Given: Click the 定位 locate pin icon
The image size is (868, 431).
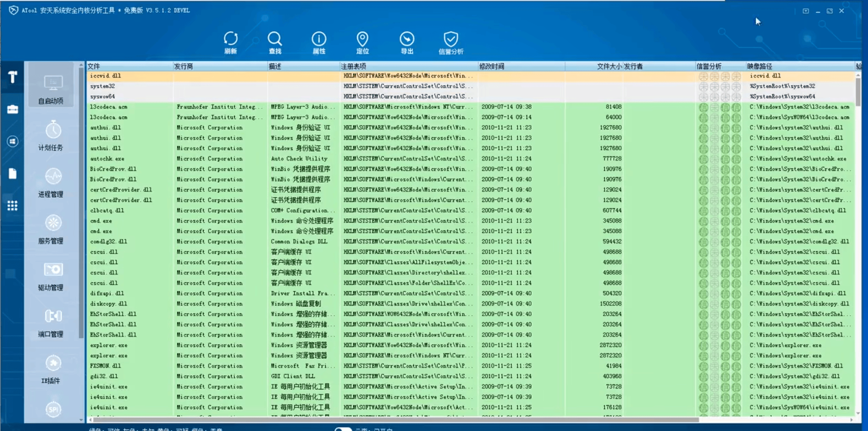Looking at the screenshot, I should [x=362, y=42].
